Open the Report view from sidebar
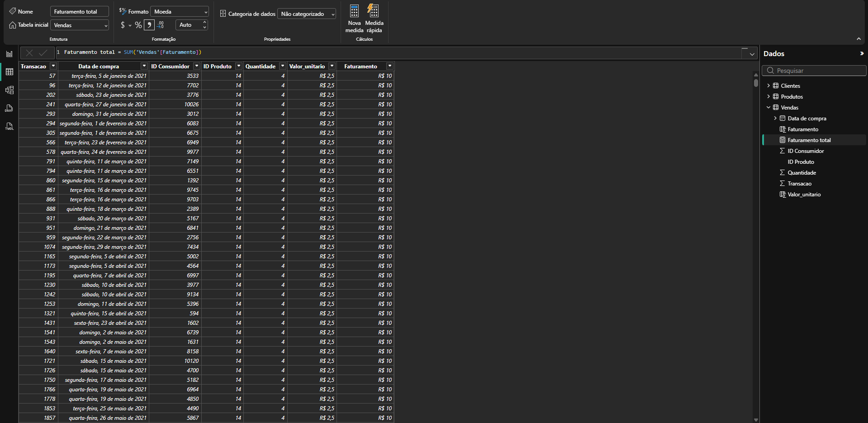The width and height of the screenshot is (868, 423). (9, 54)
